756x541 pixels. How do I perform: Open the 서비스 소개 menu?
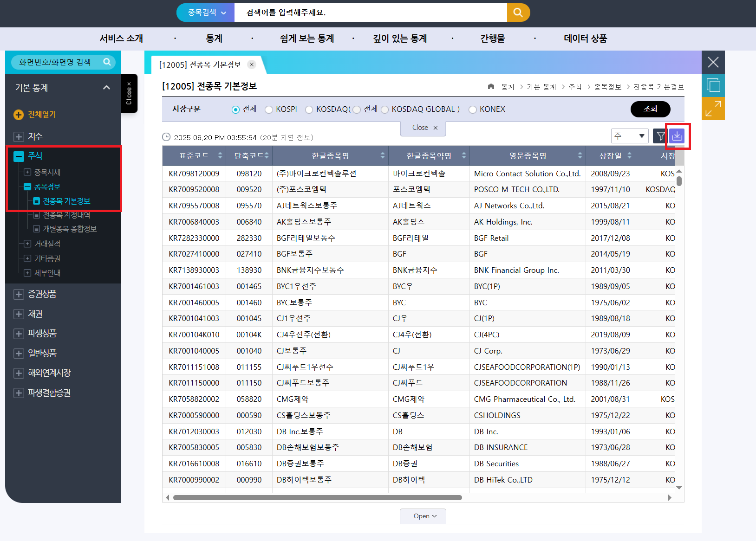pos(121,39)
